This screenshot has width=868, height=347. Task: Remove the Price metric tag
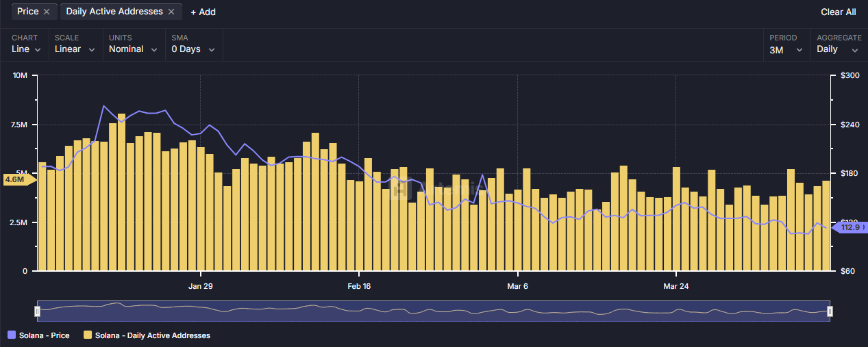[47, 12]
